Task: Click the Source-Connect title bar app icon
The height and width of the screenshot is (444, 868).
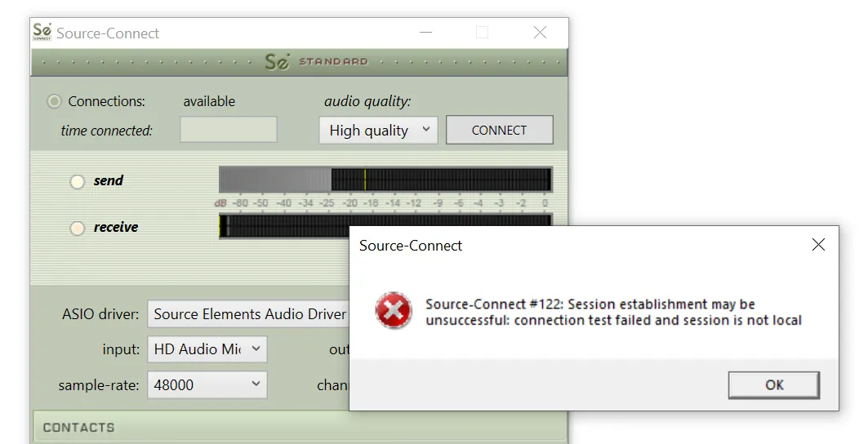Action: 42,32
